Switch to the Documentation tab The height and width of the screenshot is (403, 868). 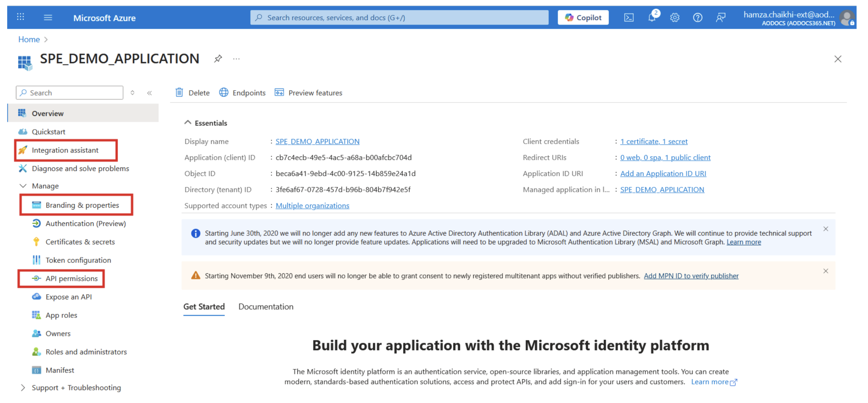coord(266,306)
